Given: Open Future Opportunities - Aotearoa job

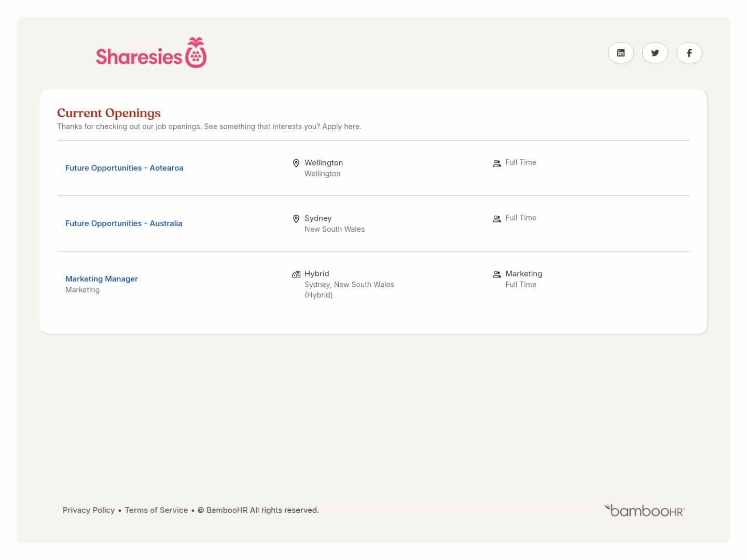Looking at the screenshot, I should [124, 168].
